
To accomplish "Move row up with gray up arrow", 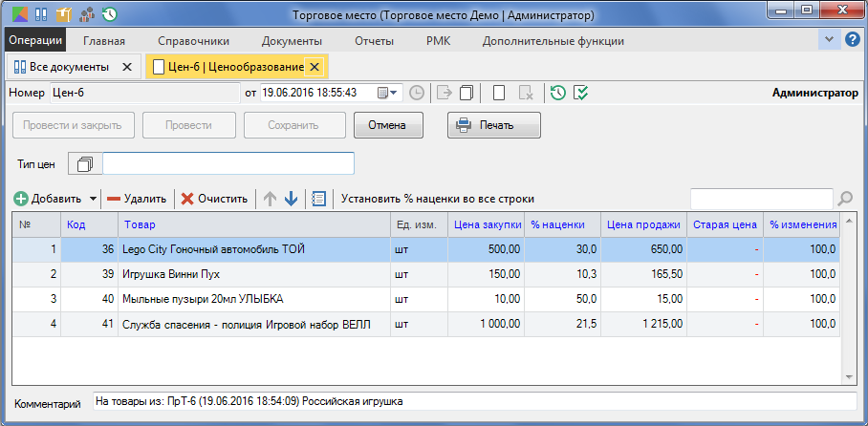I will tap(270, 199).
